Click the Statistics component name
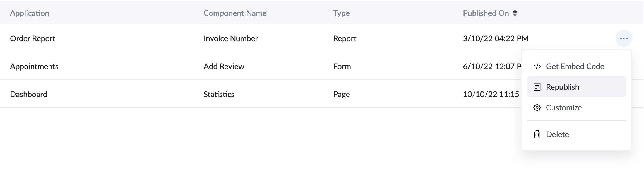The width and height of the screenshot is (644, 184). (219, 94)
